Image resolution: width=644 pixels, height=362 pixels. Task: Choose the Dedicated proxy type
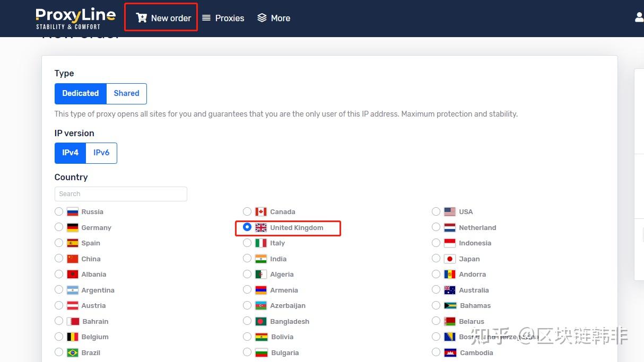click(x=81, y=93)
